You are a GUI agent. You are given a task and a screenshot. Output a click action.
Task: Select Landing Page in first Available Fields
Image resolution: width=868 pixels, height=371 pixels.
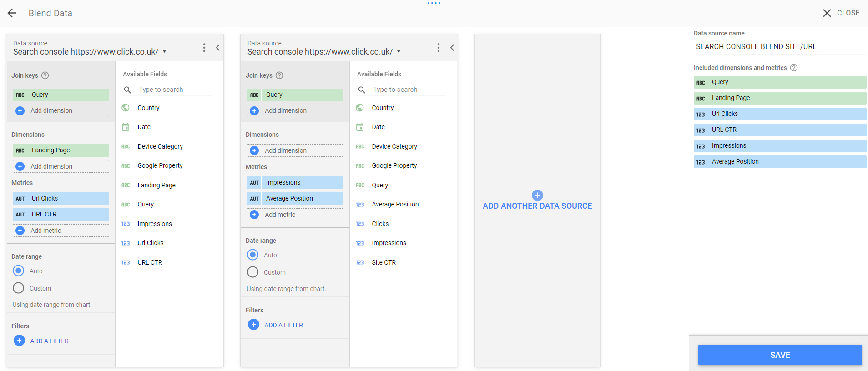pyautogui.click(x=156, y=185)
